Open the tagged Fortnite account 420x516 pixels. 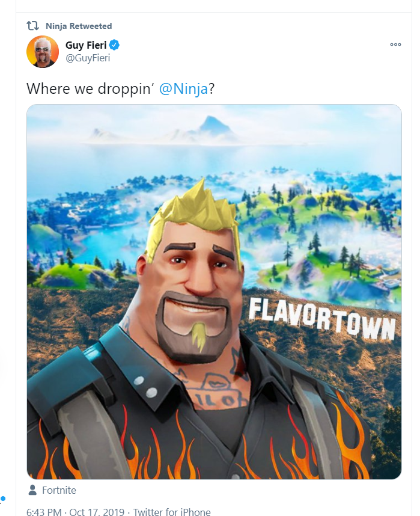click(x=59, y=490)
